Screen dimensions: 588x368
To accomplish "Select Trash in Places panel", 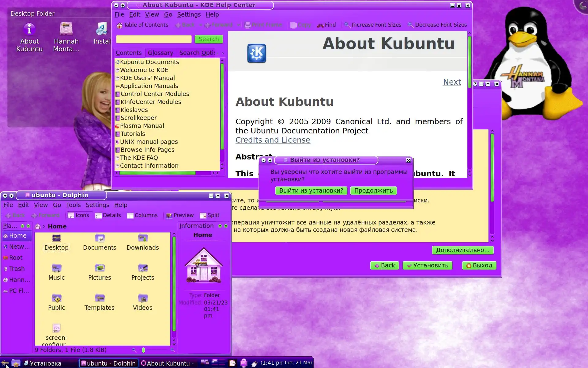I will click(17, 269).
